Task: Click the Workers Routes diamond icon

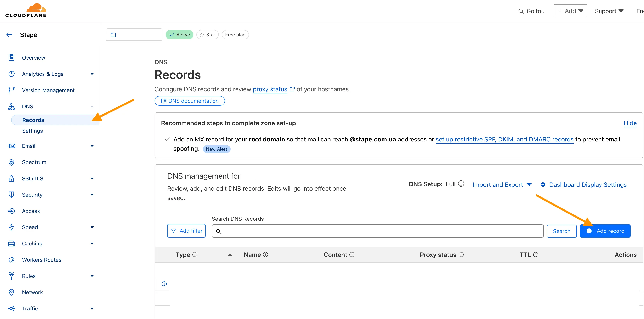Action: click(x=11, y=260)
